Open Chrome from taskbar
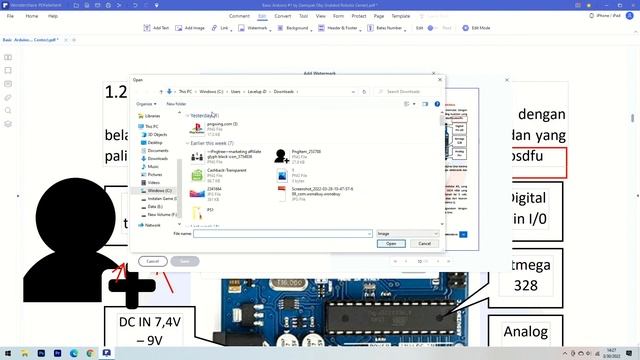The image size is (640, 360). pos(90,353)
